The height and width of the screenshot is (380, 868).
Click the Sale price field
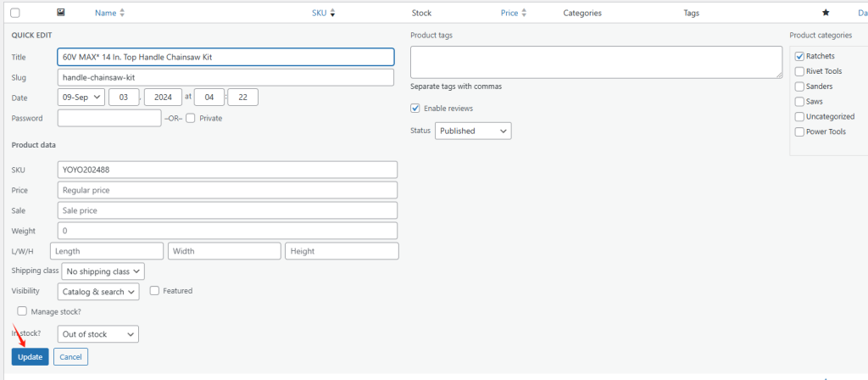[227, 210]
